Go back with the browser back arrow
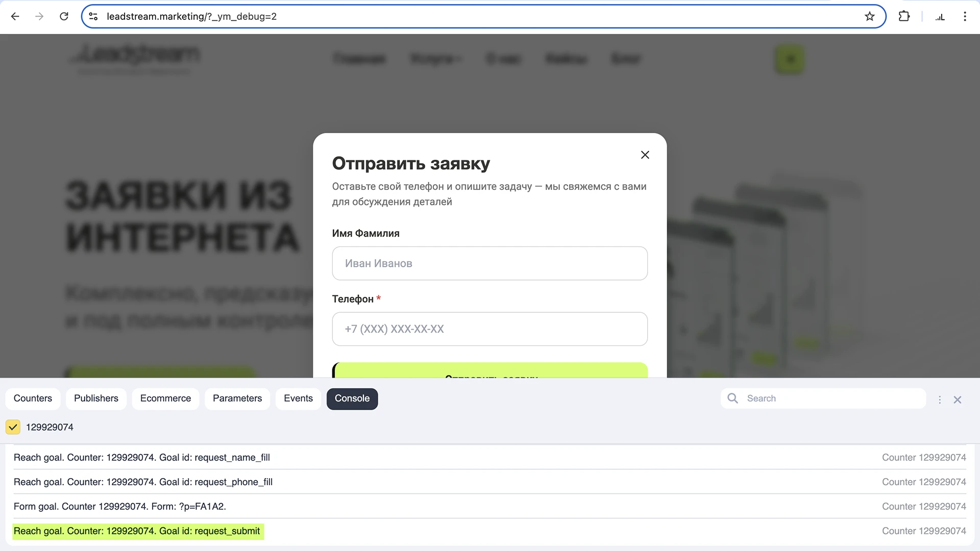The image size is (980, 551). pyautogui.click(x=15, y=16)
